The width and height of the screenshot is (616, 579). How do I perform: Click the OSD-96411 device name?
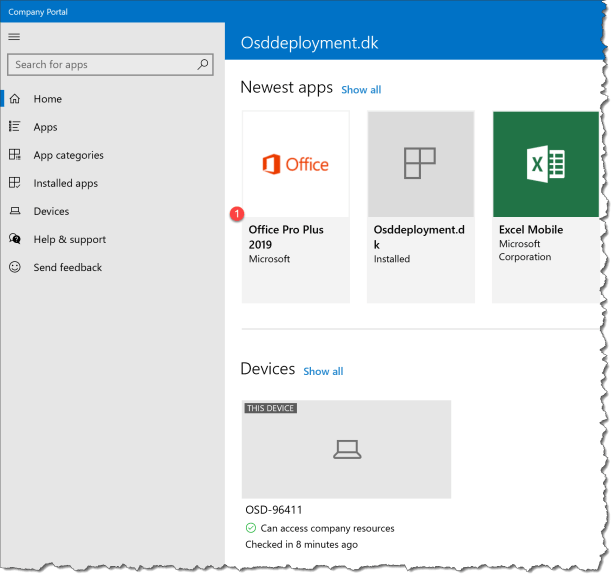(274, 510)
